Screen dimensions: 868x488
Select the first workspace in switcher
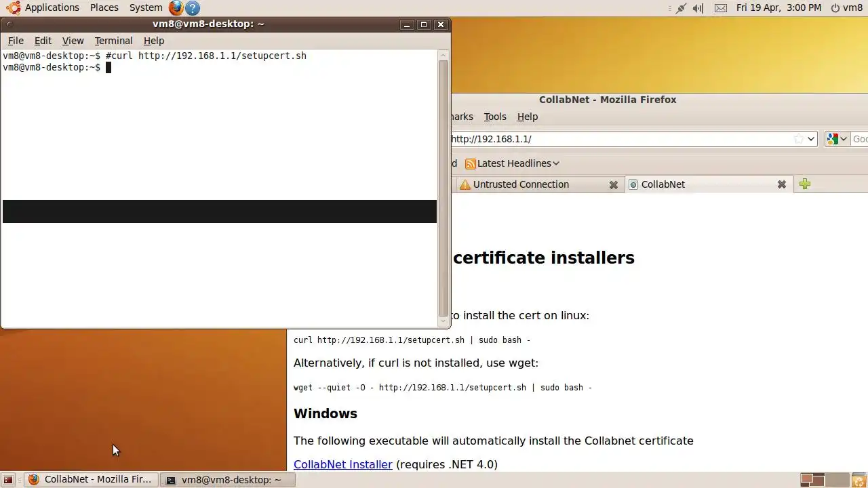(812, 480)
